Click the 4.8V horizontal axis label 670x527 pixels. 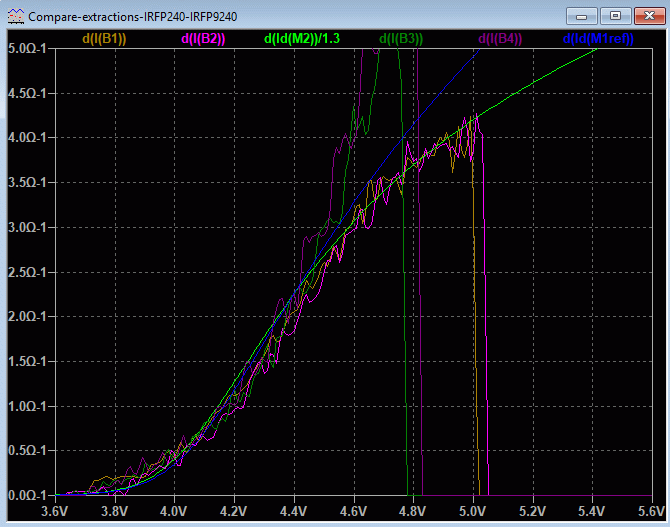413,511
